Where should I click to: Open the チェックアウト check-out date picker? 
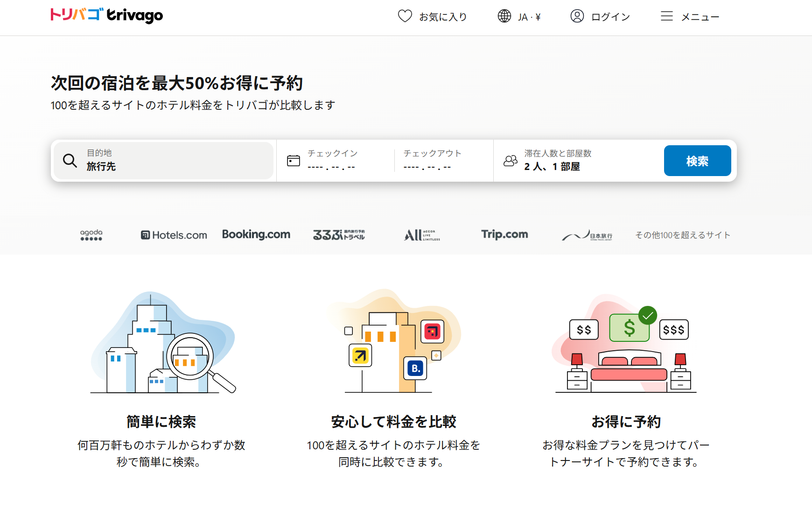pos(443,161)
